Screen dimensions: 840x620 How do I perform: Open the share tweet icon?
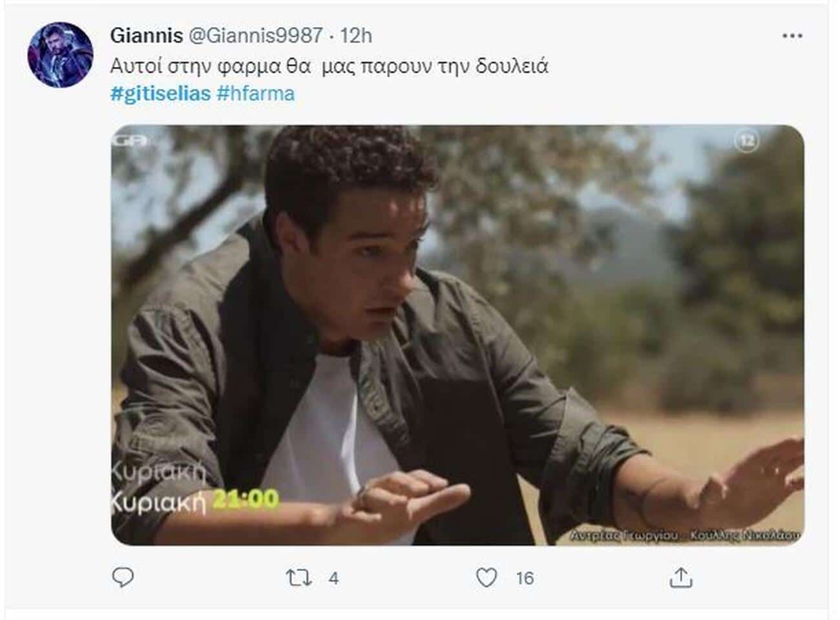tap(680, 577)
